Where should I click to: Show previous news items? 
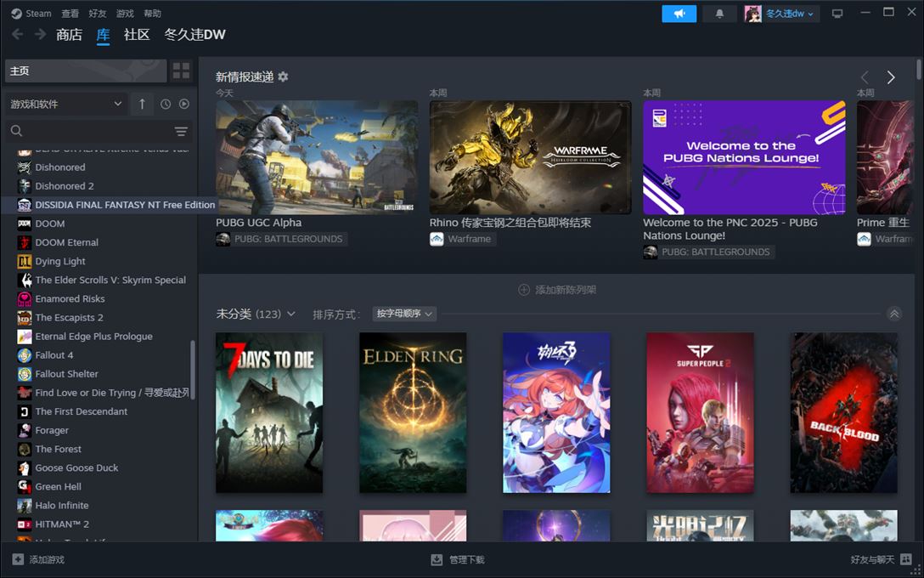pyautogui.click(x=865, y=77)
